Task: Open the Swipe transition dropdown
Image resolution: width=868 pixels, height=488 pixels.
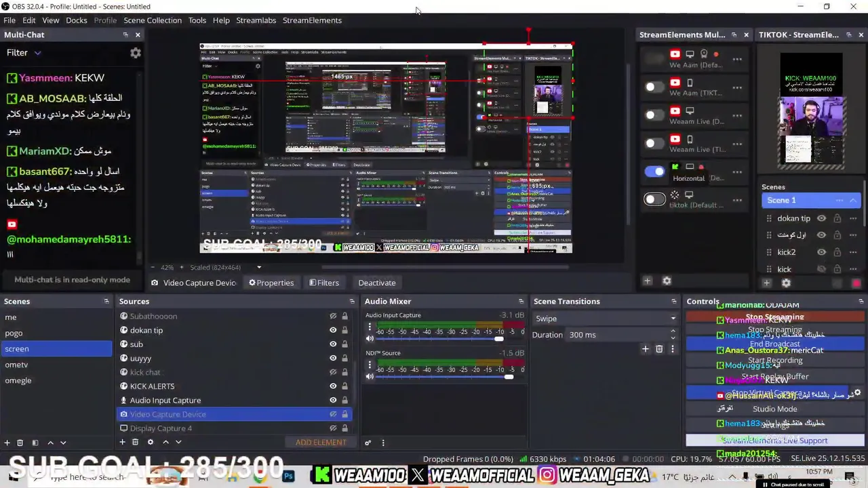Action: (605, 319)
